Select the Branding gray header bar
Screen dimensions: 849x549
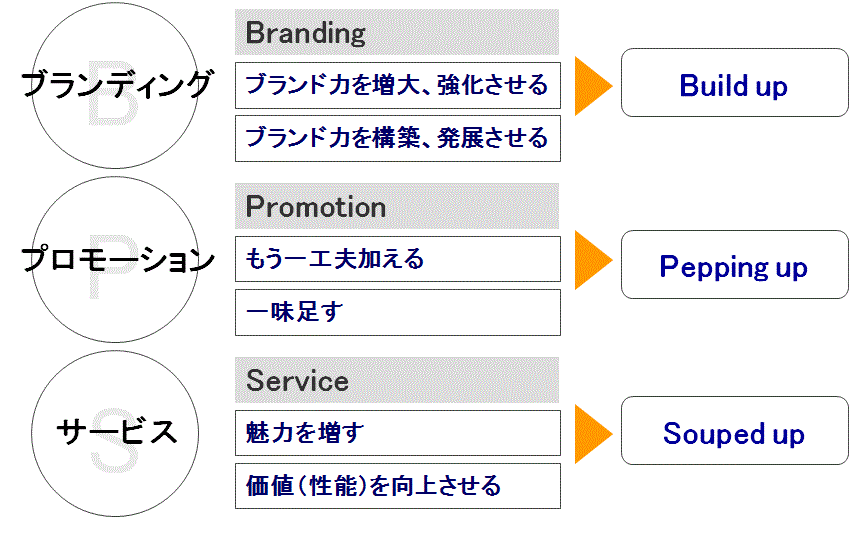[397, 32]
